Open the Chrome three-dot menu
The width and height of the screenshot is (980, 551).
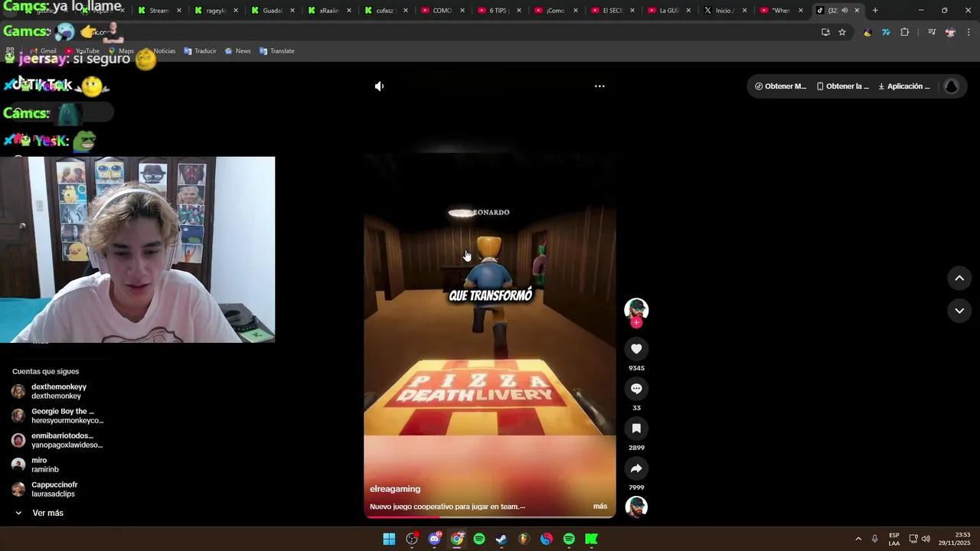[x=969, y=32]
